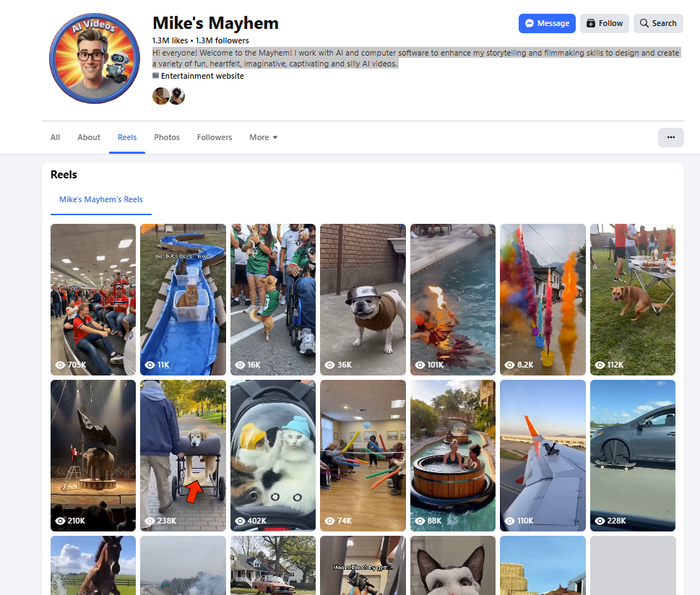Select the Mike's Mayhem's Reels subtab
Image resolution: width=700 pixels, height=595 pixels.
pyautogui.click(x=101, y=199)
